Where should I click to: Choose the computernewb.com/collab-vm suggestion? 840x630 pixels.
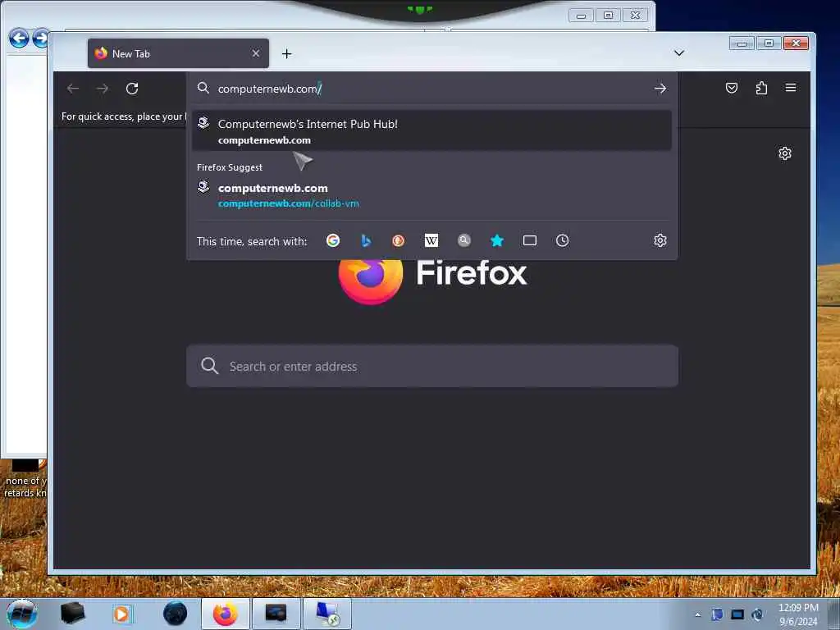pos(431,195)
